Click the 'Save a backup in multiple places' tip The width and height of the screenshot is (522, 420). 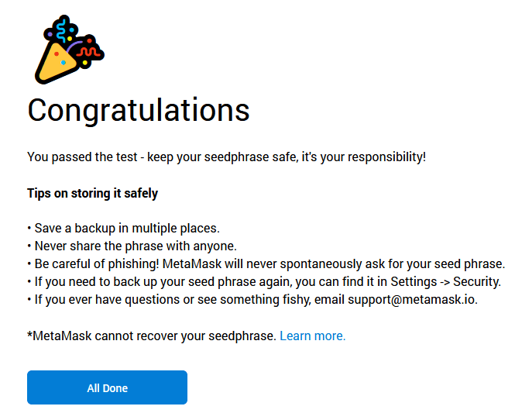123,229
